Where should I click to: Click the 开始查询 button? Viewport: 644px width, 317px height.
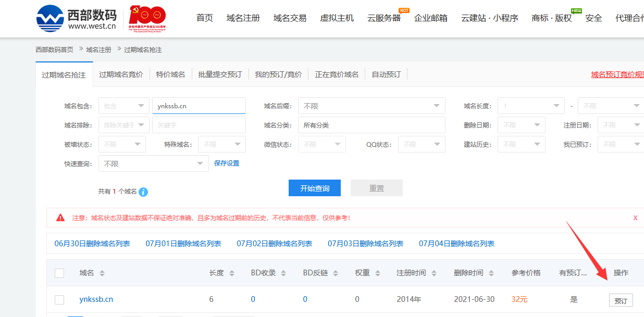pyautogui.click(x=314, y=188)
